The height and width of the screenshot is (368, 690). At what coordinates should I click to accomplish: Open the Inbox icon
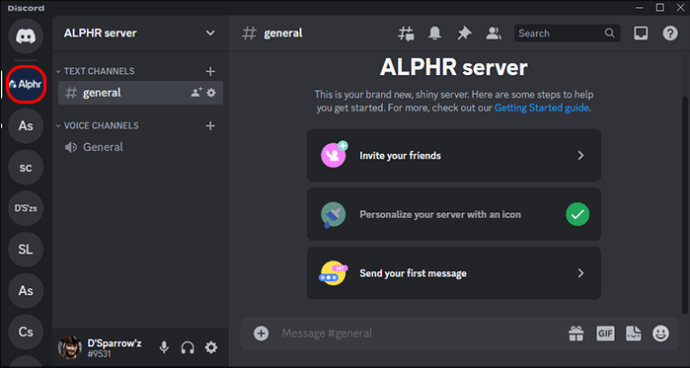(641, 33)
